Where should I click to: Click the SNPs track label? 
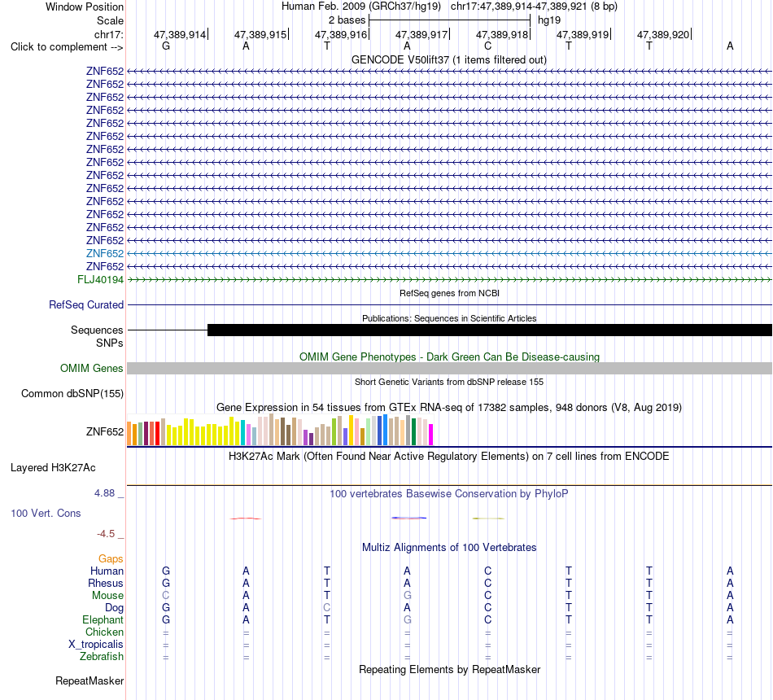pos(110,343)
